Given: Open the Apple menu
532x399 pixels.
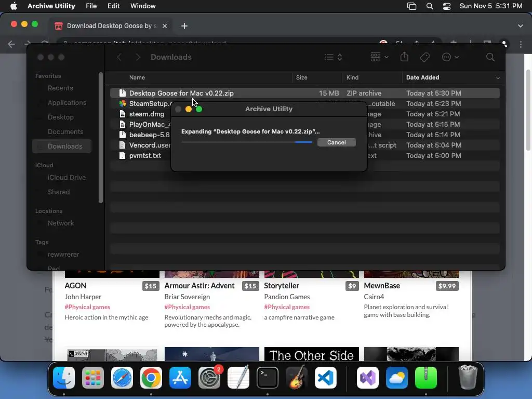Looking at the screenshot, I should click(14, 6).
